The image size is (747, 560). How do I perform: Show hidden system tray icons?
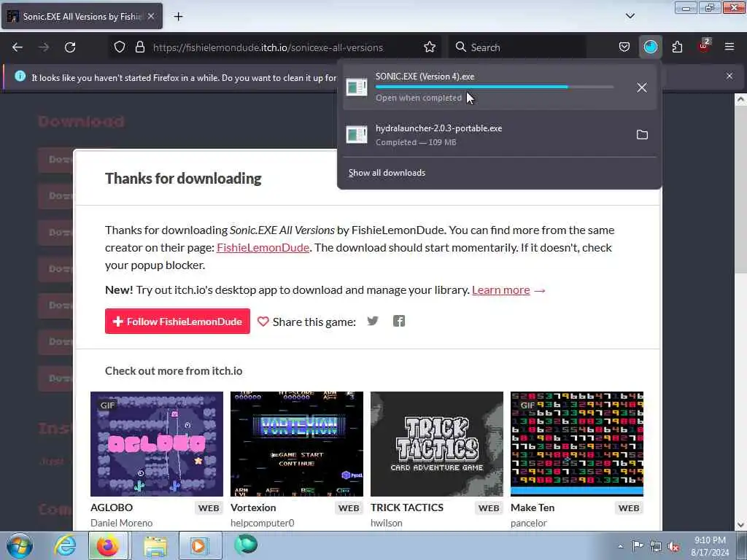[x=620, y=546]
